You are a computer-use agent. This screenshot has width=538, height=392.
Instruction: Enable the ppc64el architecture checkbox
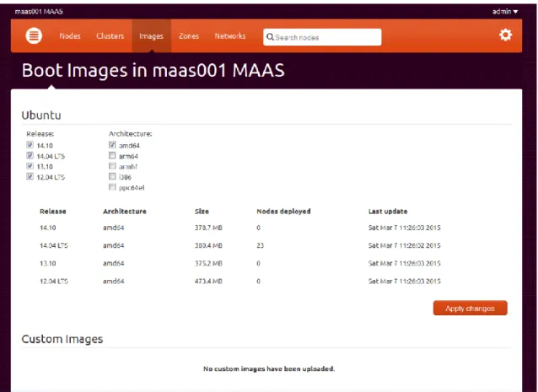point(112,187)
